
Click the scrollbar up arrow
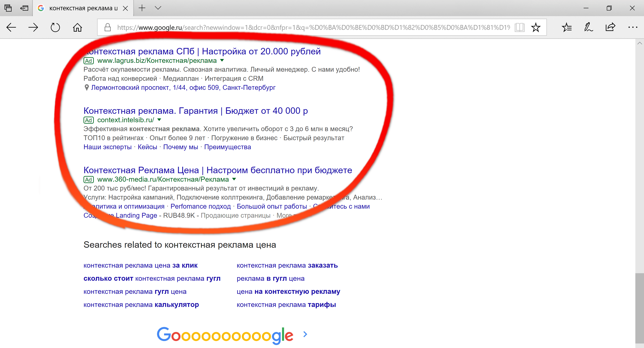(x=640, y=43)
